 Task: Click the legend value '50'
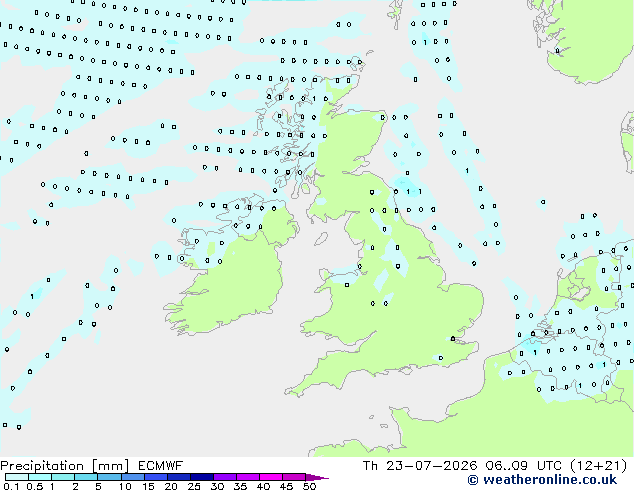coord(309,486)
